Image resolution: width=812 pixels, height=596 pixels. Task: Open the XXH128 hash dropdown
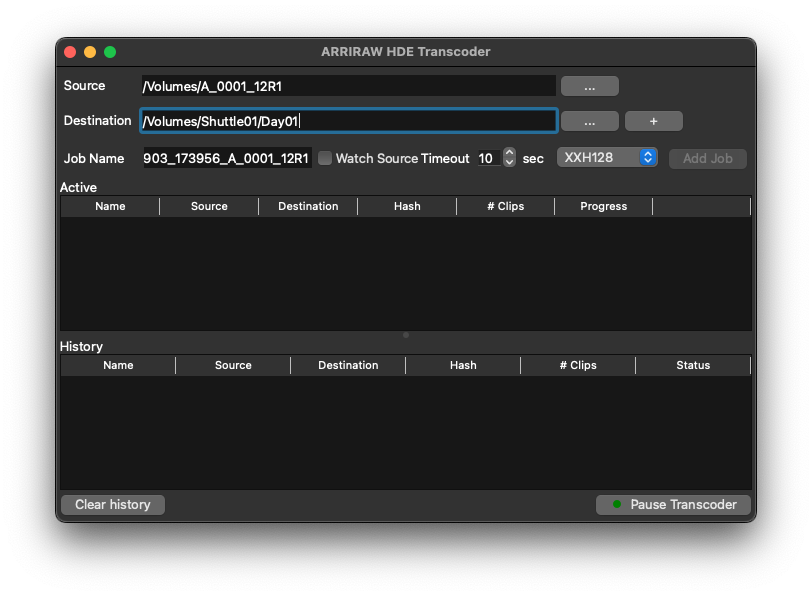click(606, 158)
